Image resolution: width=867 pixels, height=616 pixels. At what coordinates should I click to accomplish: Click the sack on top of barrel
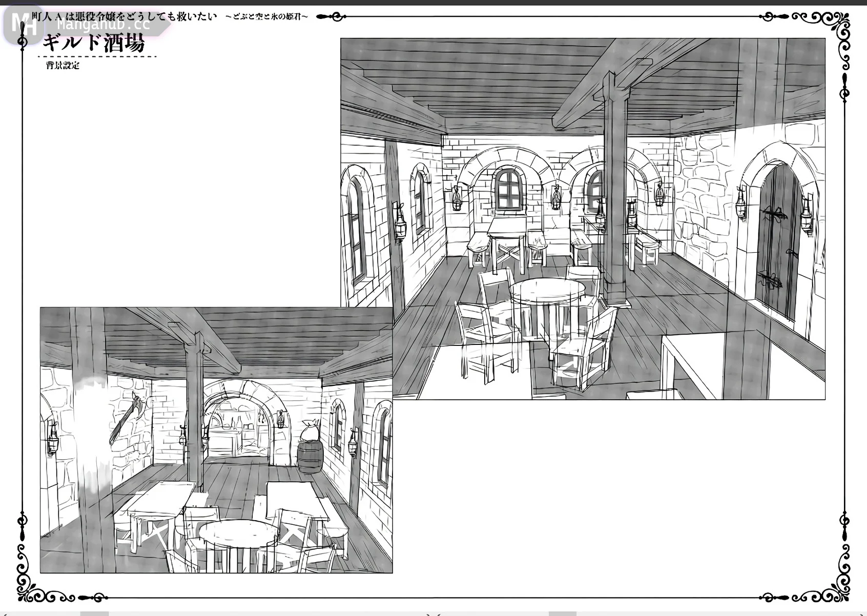point(309,432)
